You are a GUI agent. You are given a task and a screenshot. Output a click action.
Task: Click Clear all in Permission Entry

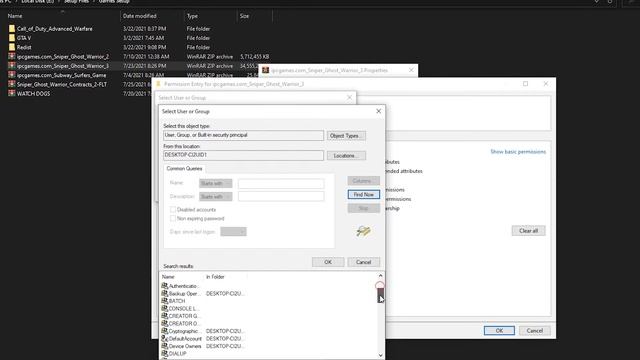(x=529, y=231)
